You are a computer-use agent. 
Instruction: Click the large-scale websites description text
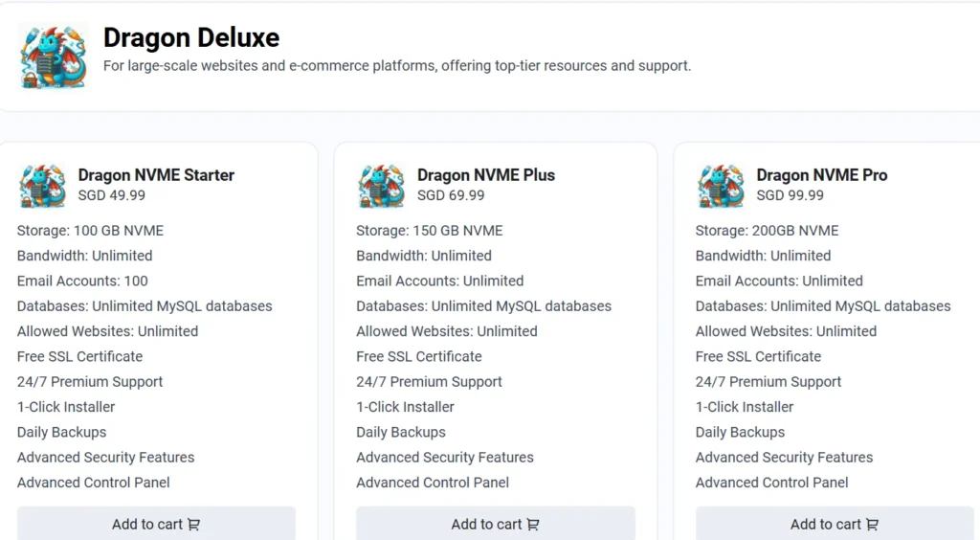click(397, 66)
